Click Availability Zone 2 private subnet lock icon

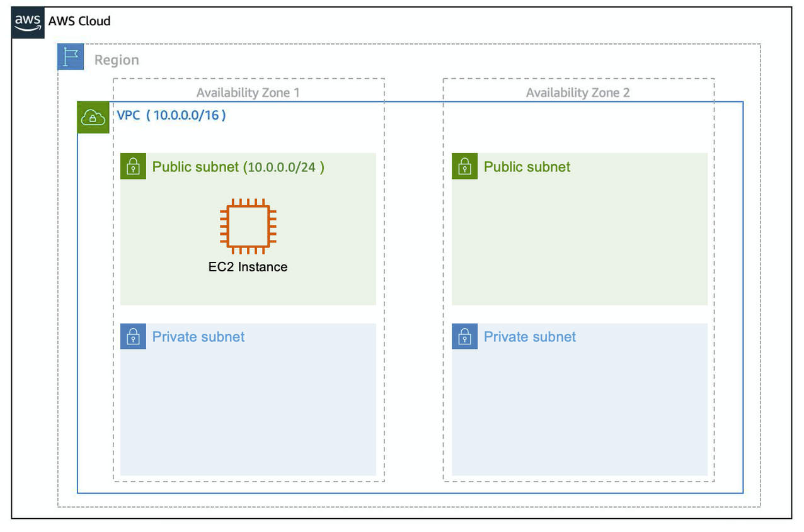click(464, 336)
